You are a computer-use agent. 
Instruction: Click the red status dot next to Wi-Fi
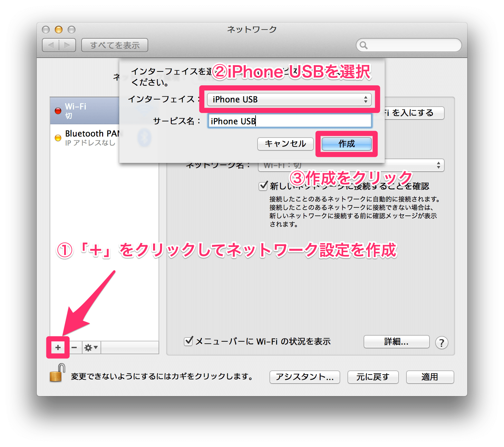coord(58,111)
